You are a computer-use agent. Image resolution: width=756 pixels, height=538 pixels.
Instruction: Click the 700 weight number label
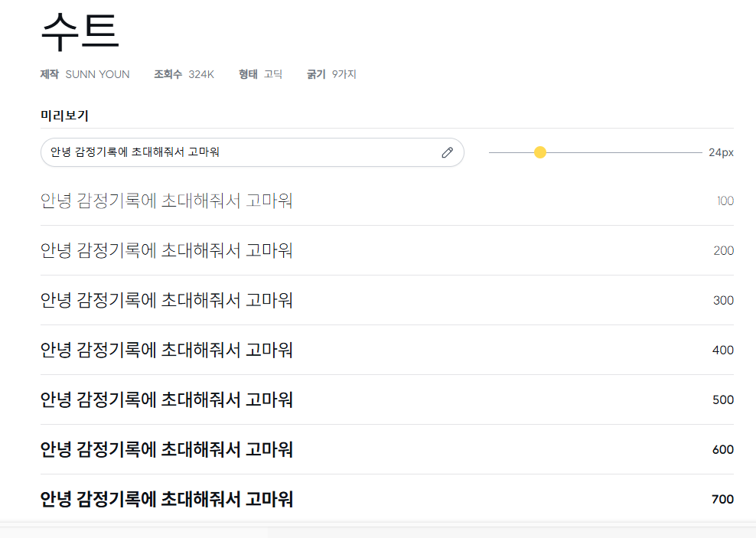pos(723,499)
